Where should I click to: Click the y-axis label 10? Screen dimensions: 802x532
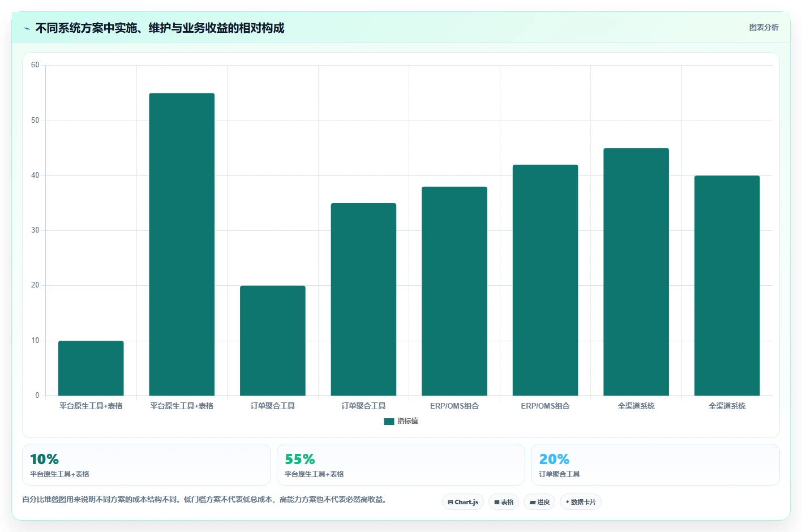pos(35,341)
